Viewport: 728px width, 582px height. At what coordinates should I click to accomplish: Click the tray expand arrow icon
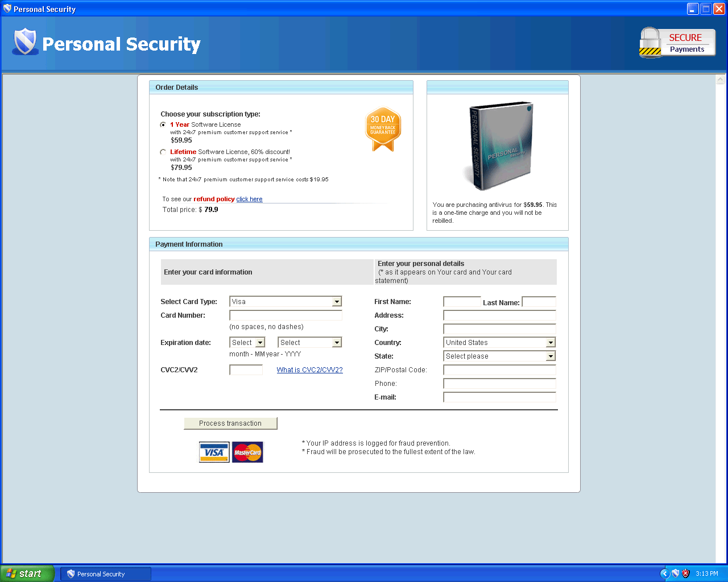pyautogui.click(x=664, y=573)
